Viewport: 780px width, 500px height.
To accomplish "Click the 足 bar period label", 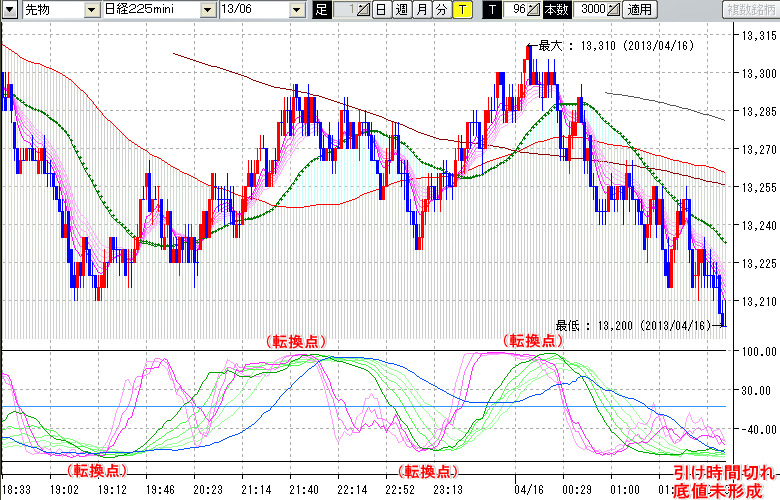I will 321,9.
